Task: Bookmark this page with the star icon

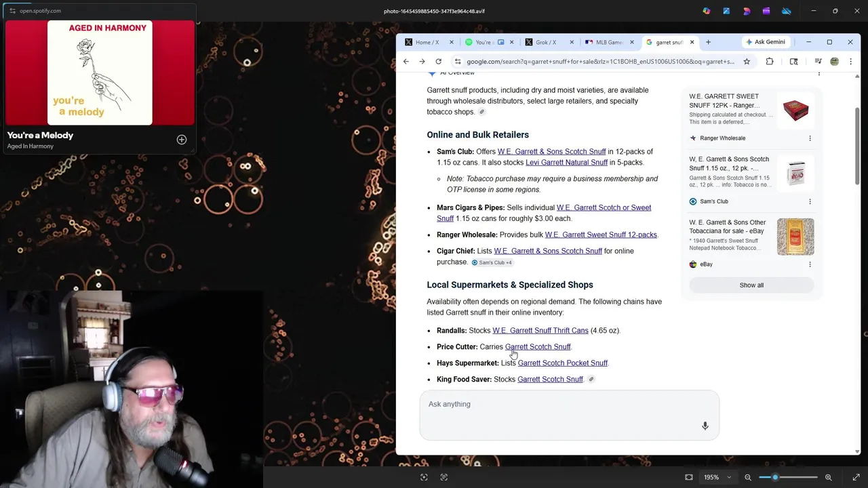Action: [x=747, y=62]
